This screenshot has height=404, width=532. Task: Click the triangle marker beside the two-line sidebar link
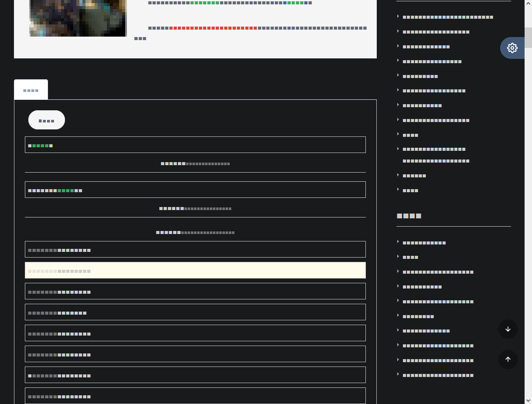398,149
